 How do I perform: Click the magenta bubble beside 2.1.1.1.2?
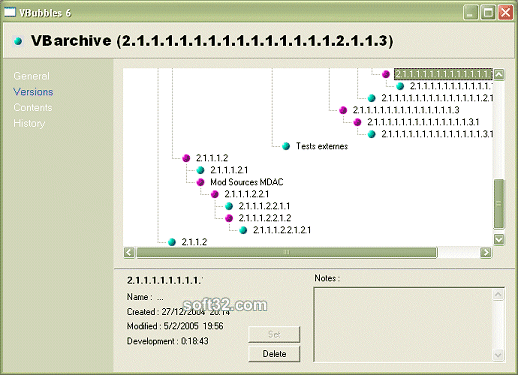pos(186,158)
